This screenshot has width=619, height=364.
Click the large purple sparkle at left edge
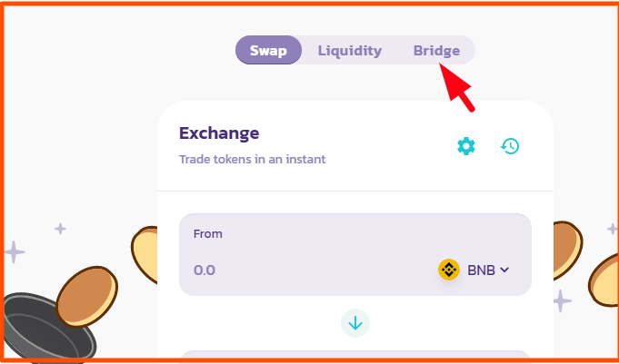click(14, 251)
